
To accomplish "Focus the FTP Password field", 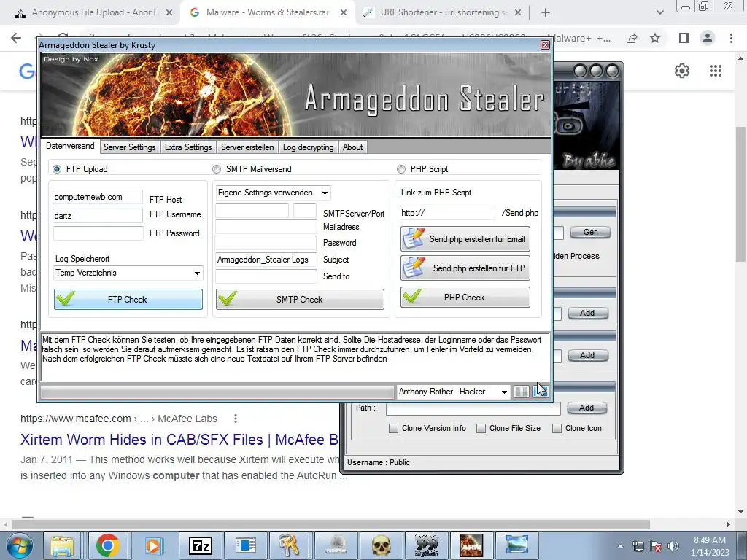I will click(98, 233).
